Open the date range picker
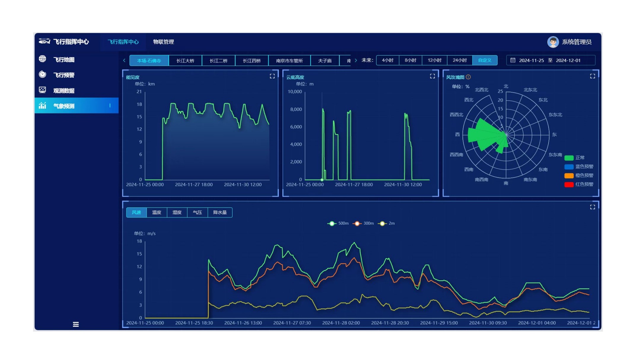 [x=550, y=60]
